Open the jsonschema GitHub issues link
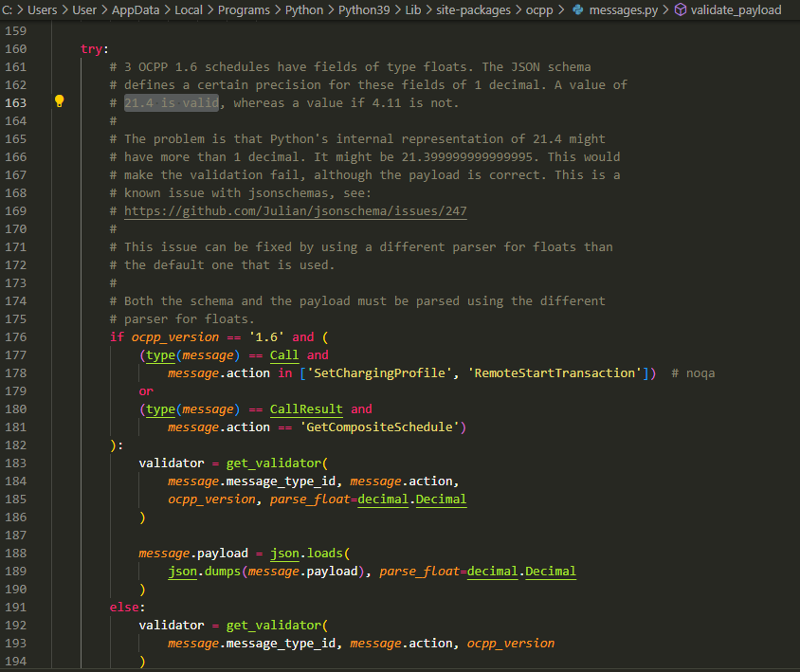Image resolution: width=800 pixels, height=672 pixels. [296, 210]
